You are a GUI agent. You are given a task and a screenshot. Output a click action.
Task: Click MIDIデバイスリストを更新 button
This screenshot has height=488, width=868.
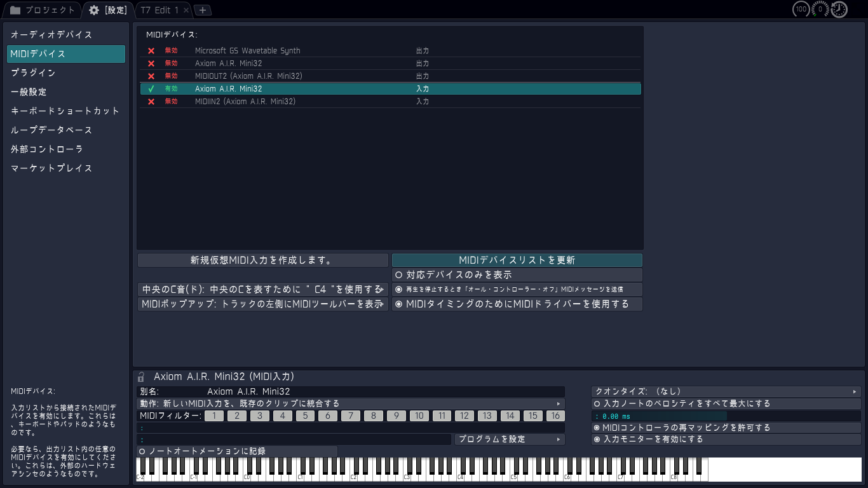517,261
